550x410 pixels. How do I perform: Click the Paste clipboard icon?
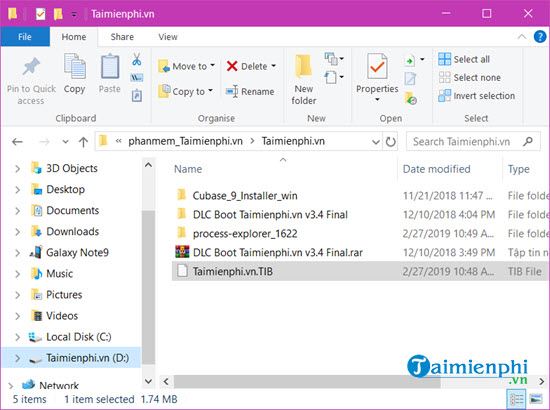[x=110, y=66]
